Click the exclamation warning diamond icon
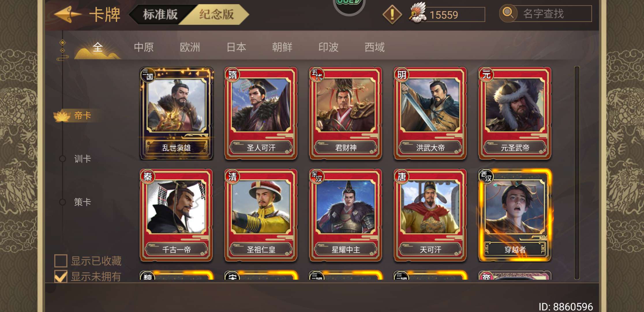The height and width of the screenshot is (312, 644). 392,14
